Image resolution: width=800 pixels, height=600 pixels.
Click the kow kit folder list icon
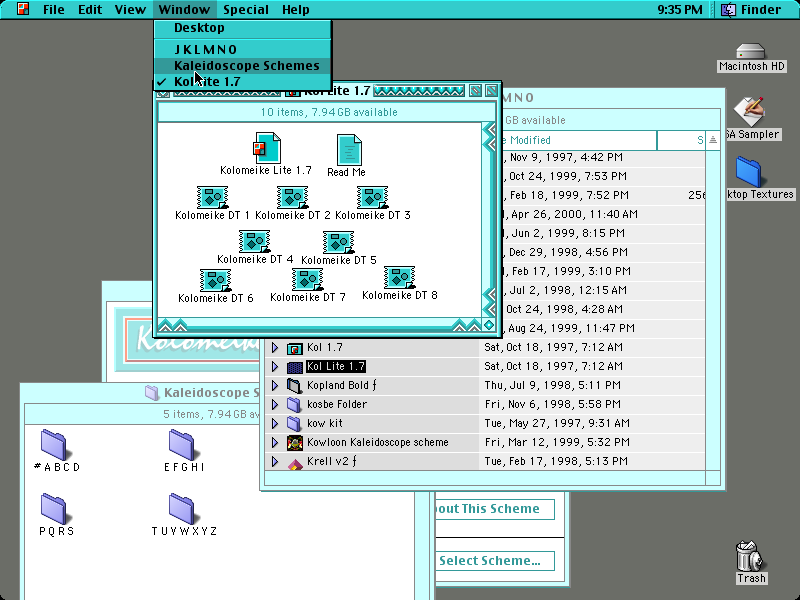click(294, 423)
